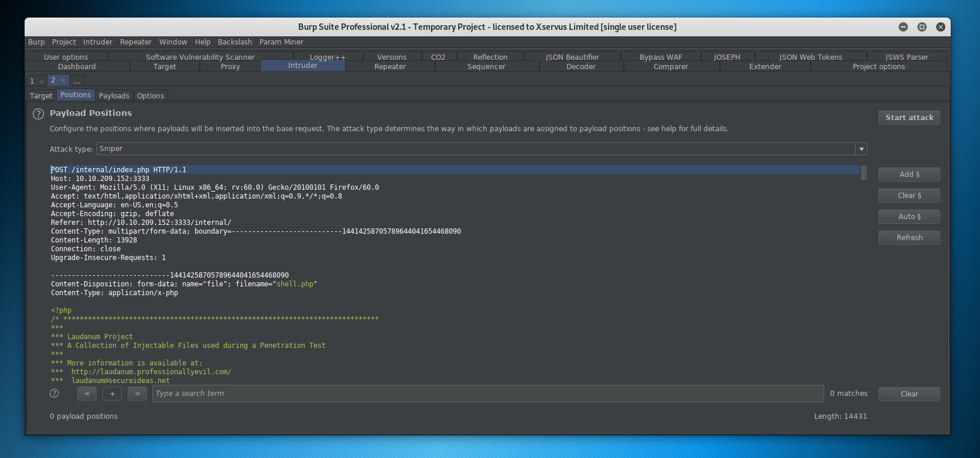Close Intruder attack tab 1
Screen dimensions: 980x458
[x=42, y=81]
